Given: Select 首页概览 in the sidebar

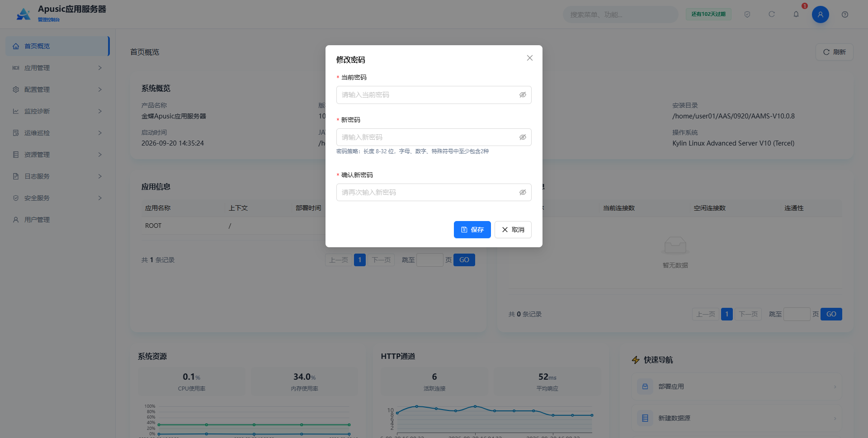Looking at the screenshot, I should coord(57,46).
